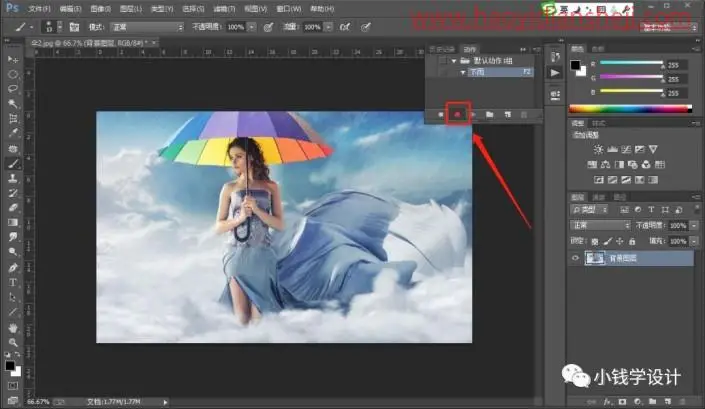
Task: Create new action set folder icon
Action: [490, 115]
